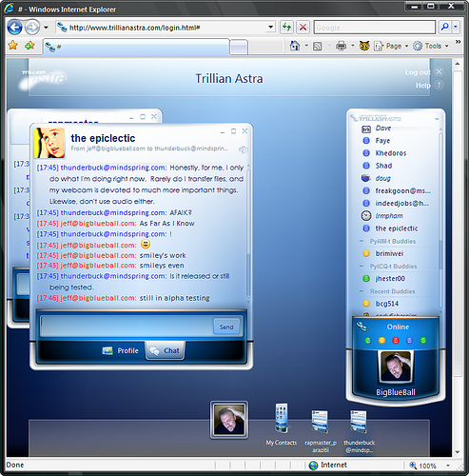The image size is (469, 476).
Task: Stop loading with the red X icon
Action: [303, 28]
